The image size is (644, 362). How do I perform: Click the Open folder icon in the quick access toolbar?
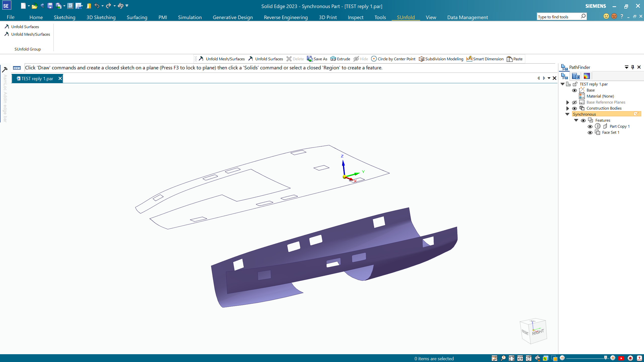tap(34, 6)
